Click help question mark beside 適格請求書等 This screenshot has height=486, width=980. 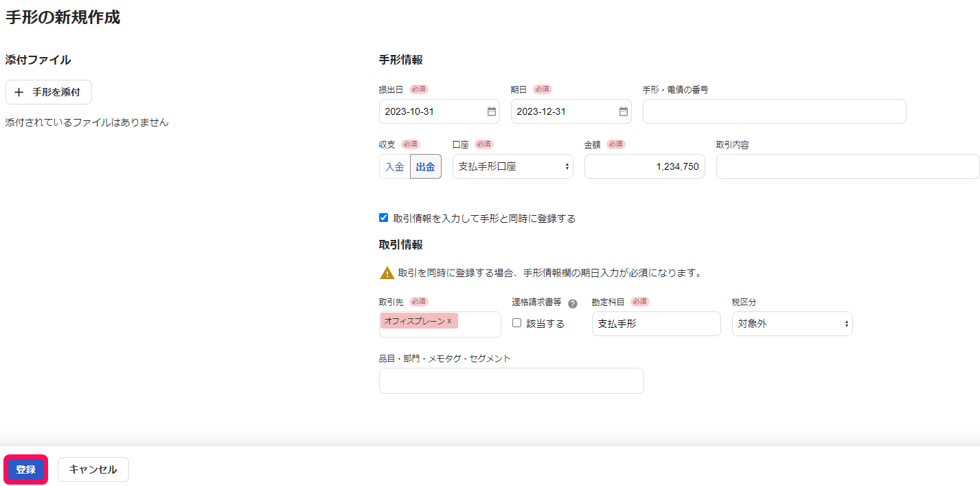573,303
